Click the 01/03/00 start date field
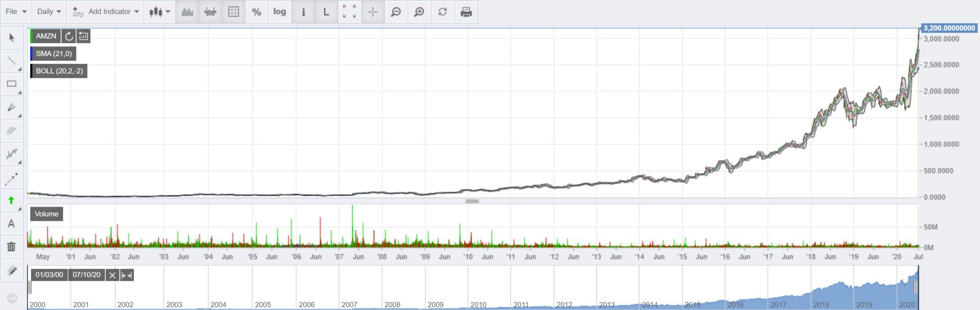This screenshot has height=310, width=980. [x=49, y=275]
